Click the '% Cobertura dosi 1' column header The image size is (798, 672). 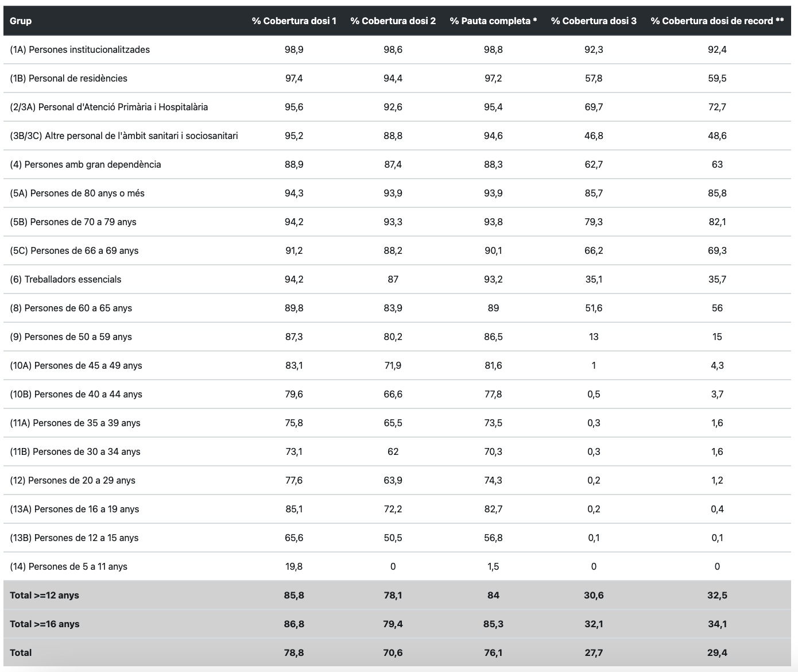pos(294,21)
